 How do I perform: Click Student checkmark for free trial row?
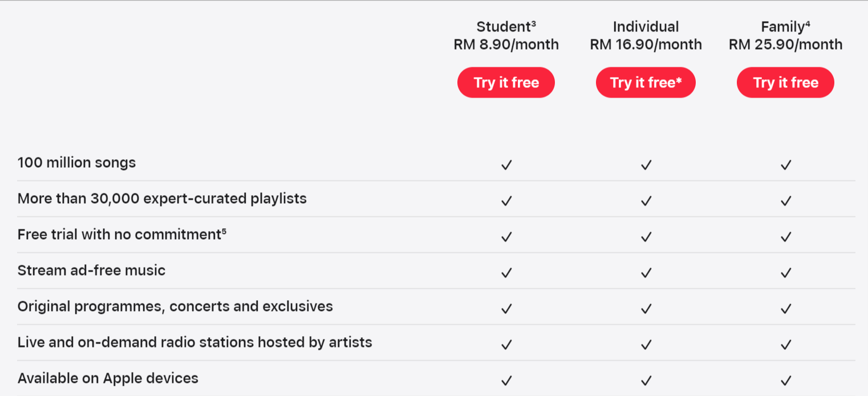coord(506,237)
